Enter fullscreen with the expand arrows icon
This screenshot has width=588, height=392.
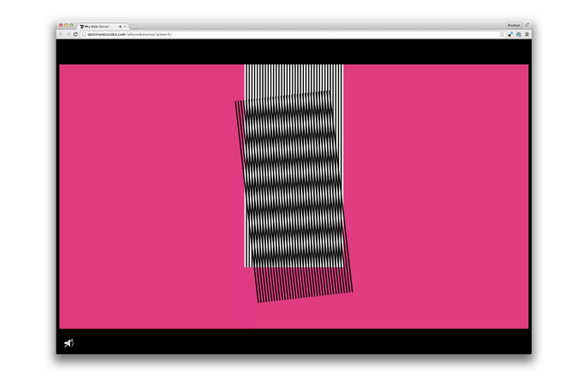527,26
